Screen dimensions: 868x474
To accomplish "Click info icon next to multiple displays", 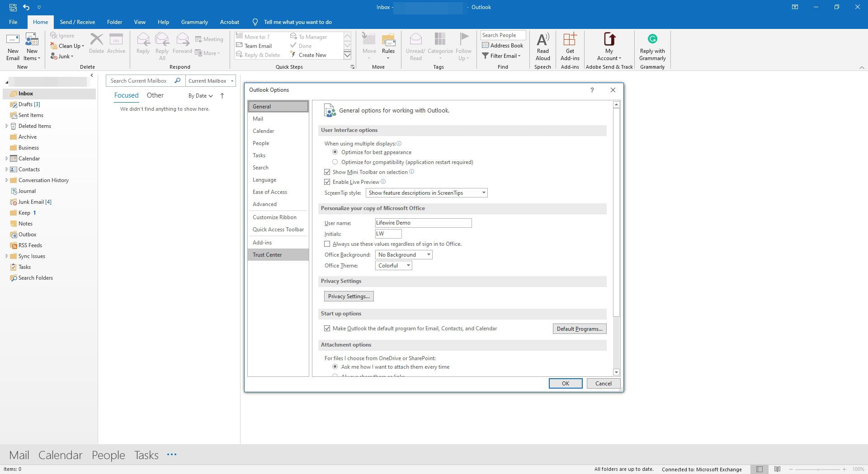I will (399, 143).
